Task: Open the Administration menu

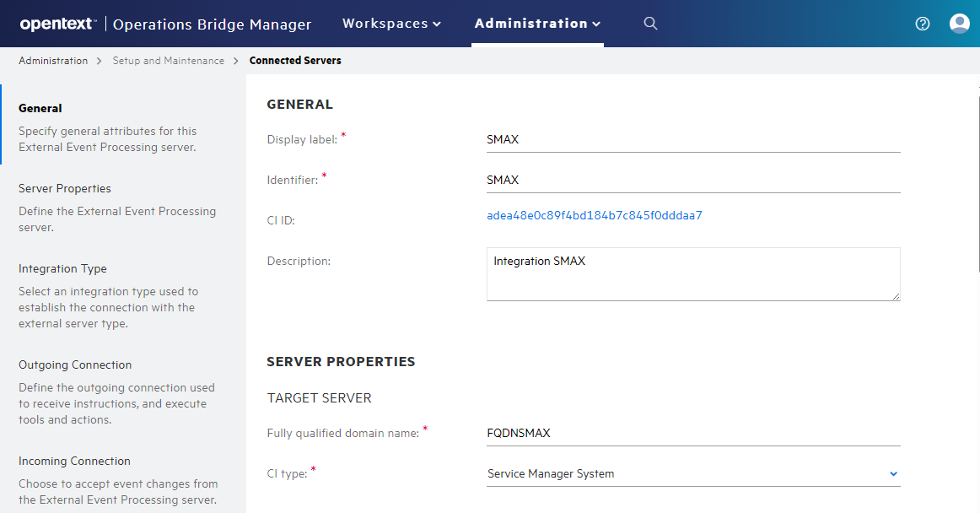Action: point(537,24)
